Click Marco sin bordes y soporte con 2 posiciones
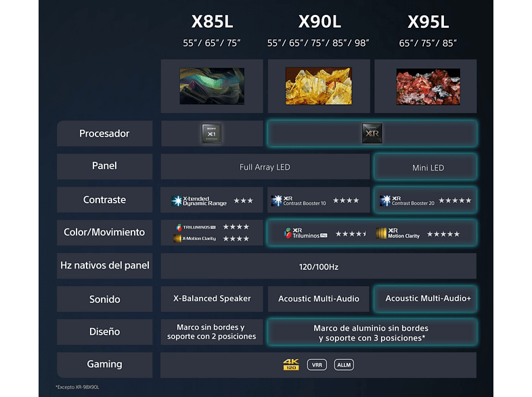Image resolution: width=532 pixels, height=397 pixels. [212, 332]
